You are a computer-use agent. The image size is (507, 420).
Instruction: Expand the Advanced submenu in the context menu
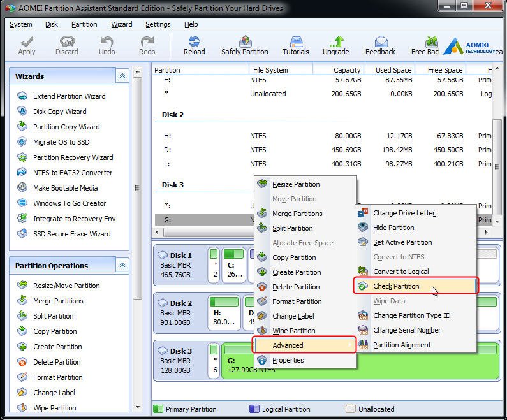[x=304, y=345]
